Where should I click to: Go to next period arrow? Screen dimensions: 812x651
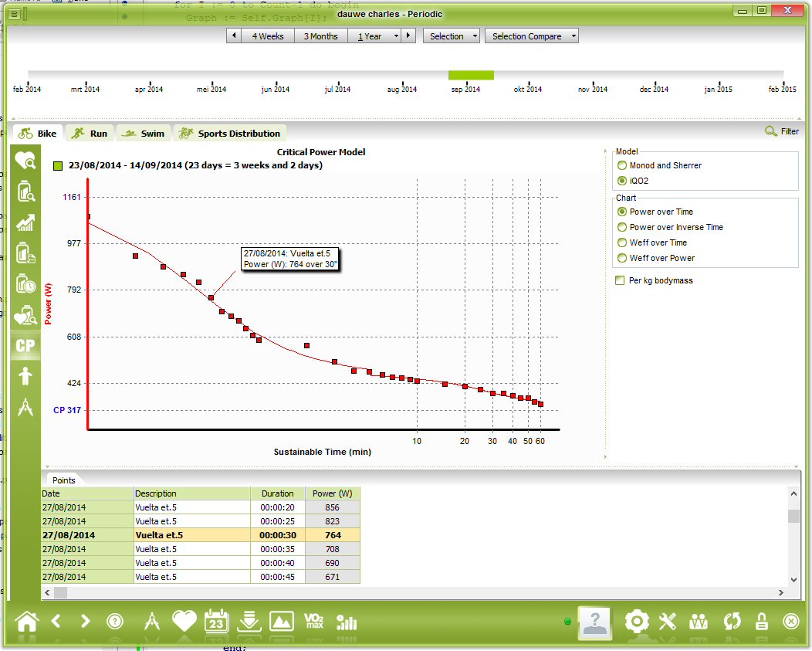(x=408, y=36)
